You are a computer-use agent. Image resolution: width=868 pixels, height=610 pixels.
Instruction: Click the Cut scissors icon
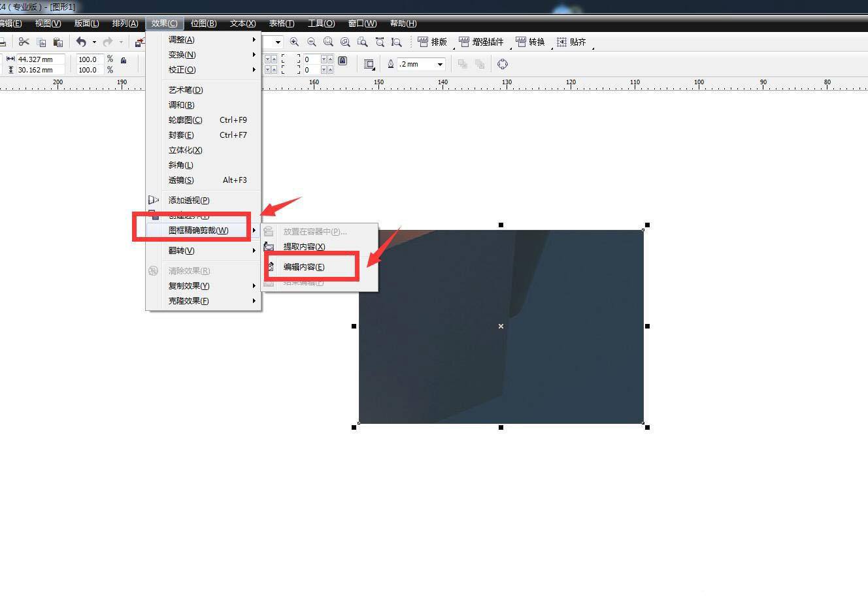(x=24, y=42)
